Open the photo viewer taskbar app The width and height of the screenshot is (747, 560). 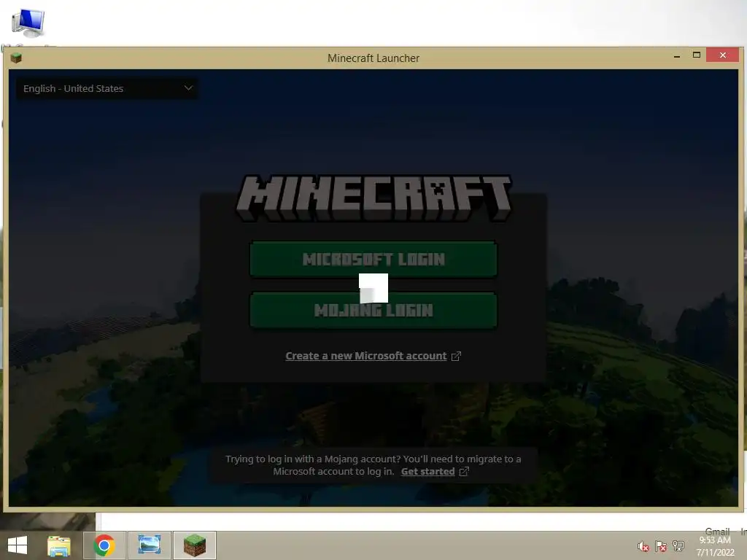click(149, 545)
